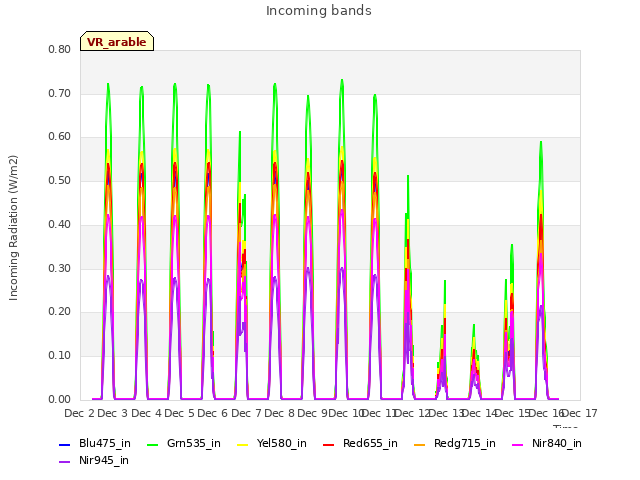
Task: Click the 0.60 y-axis tick label
Action: [60, 137]
